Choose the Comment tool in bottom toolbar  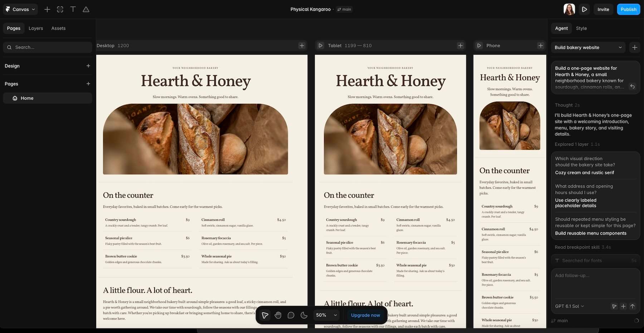point(291,315)
